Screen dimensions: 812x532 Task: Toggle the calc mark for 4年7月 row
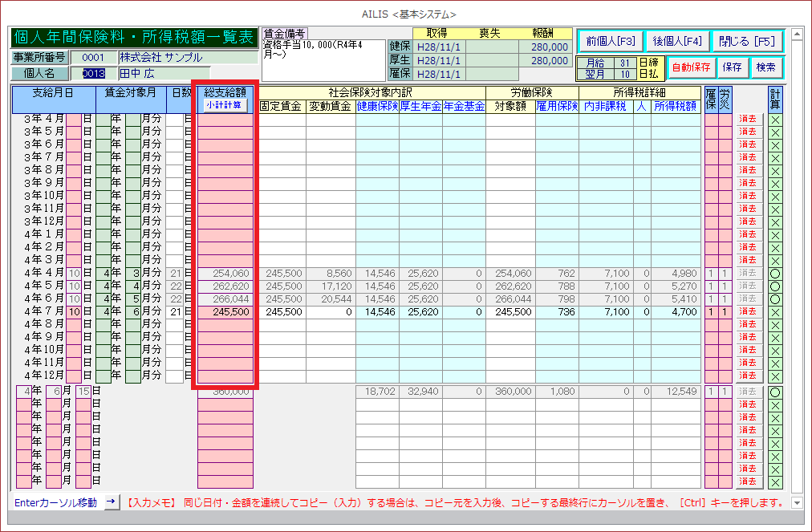click(775, 311)
